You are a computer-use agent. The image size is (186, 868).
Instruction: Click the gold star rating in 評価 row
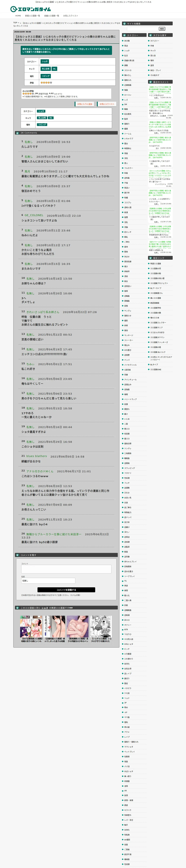click(46, 83)
